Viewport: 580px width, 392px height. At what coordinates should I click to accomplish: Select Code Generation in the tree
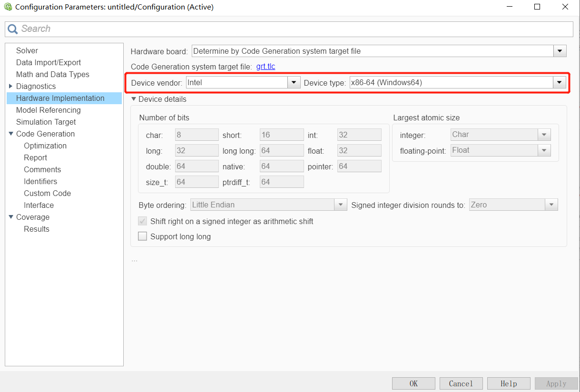pos(45,134)
